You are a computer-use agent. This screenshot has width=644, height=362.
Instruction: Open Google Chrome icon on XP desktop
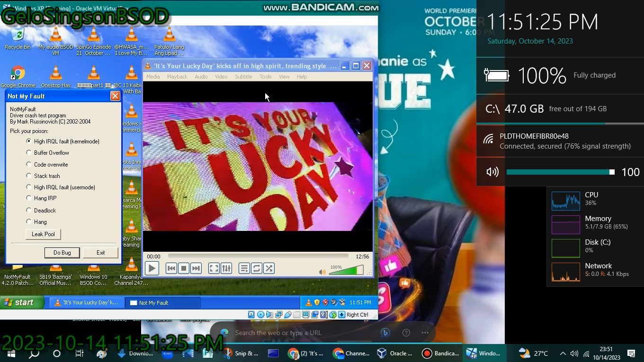coord(18,77)
